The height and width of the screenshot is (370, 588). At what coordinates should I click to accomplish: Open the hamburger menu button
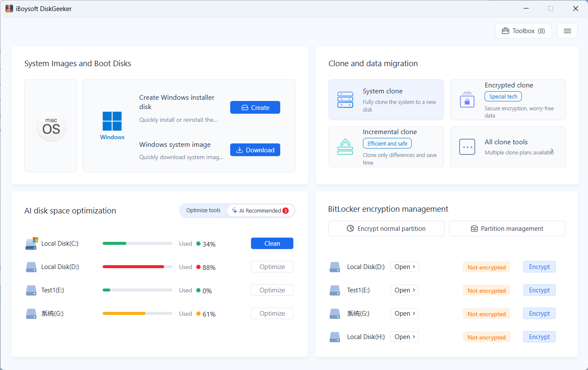[567, 31]
